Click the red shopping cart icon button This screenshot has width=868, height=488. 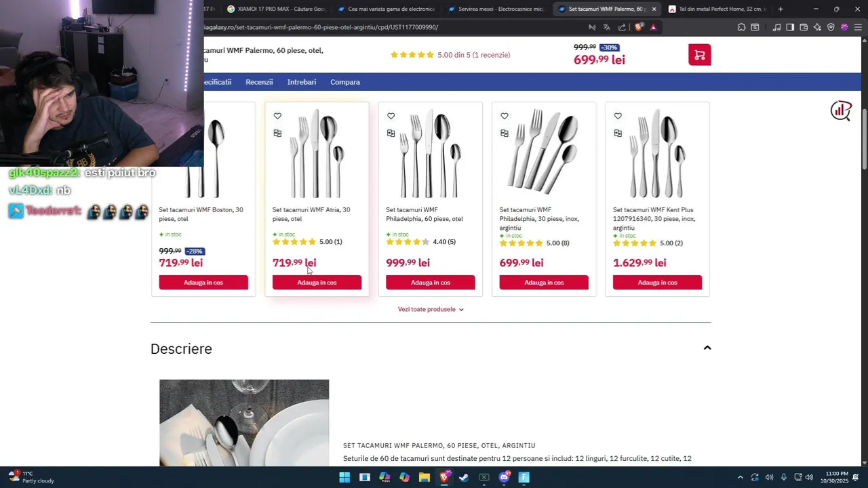pos(699,55)
